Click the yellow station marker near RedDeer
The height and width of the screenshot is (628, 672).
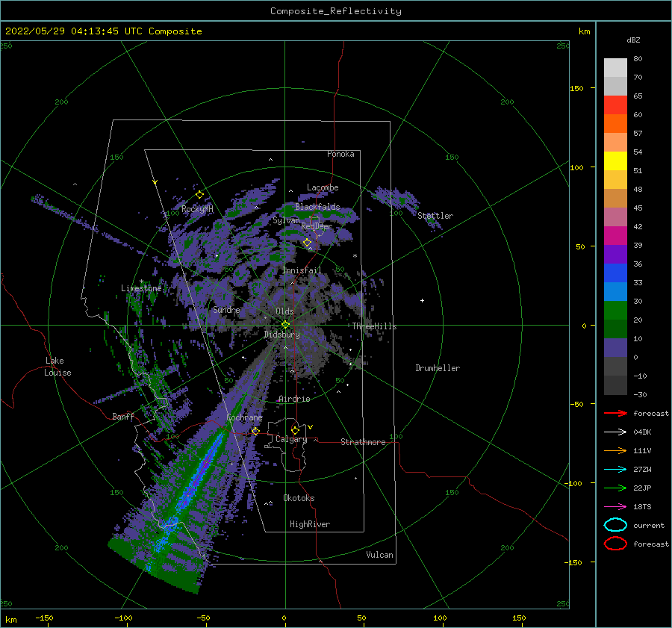pos(308,243)
